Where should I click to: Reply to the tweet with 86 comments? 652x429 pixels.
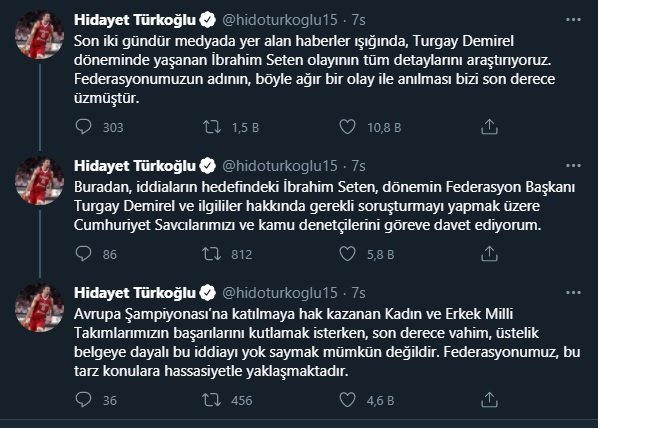click(x=84, y=254)
